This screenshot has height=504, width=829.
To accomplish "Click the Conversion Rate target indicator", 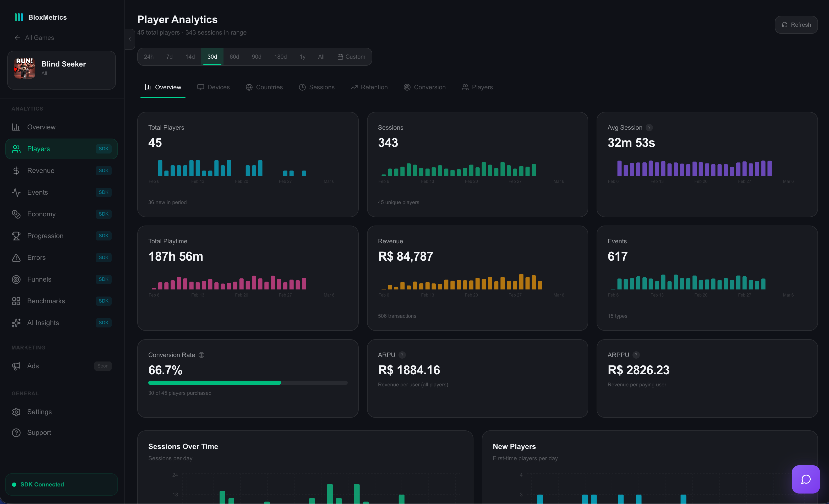I will tap(201, 355).
